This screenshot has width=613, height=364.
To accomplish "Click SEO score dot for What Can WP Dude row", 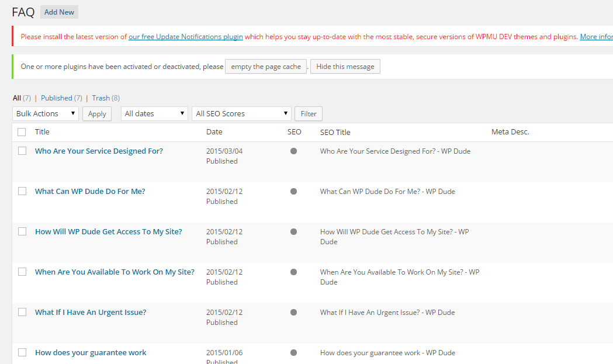I will (x=293, y=191).
